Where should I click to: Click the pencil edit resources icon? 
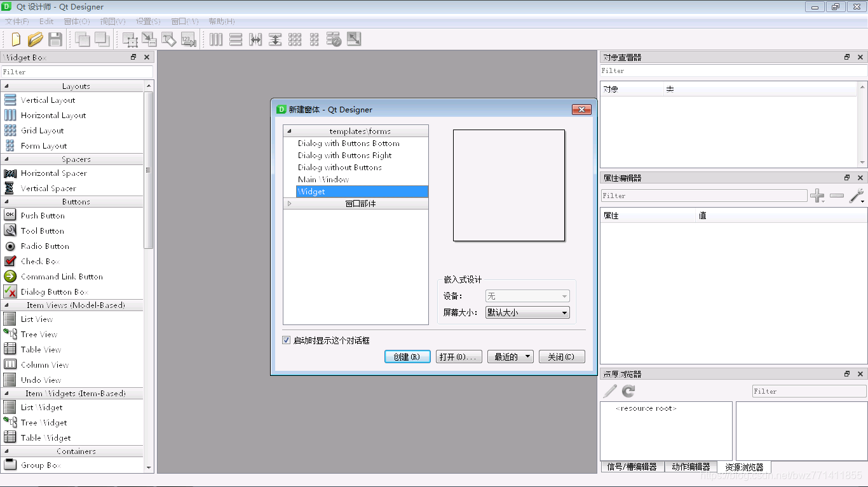609,391
